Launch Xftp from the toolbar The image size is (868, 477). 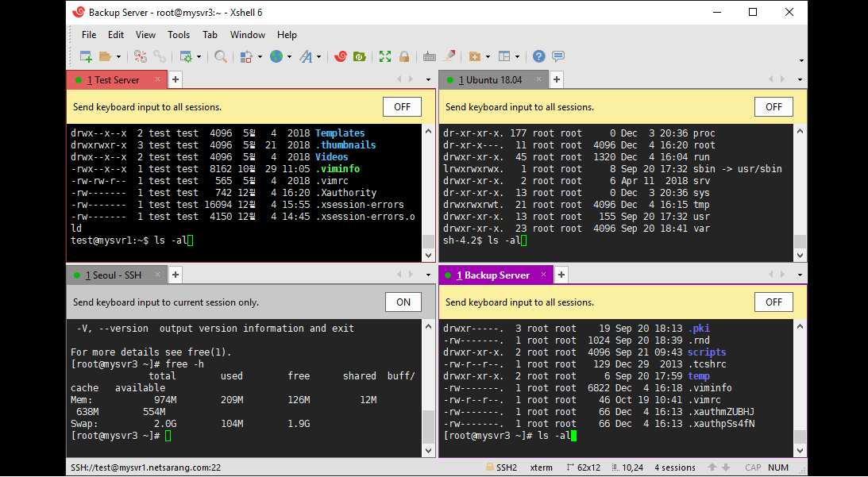pyautogui.click(x=359, y=56)
